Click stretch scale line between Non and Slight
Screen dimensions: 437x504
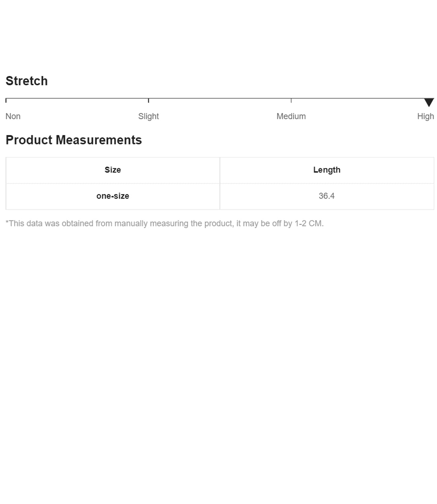point(77,98)
